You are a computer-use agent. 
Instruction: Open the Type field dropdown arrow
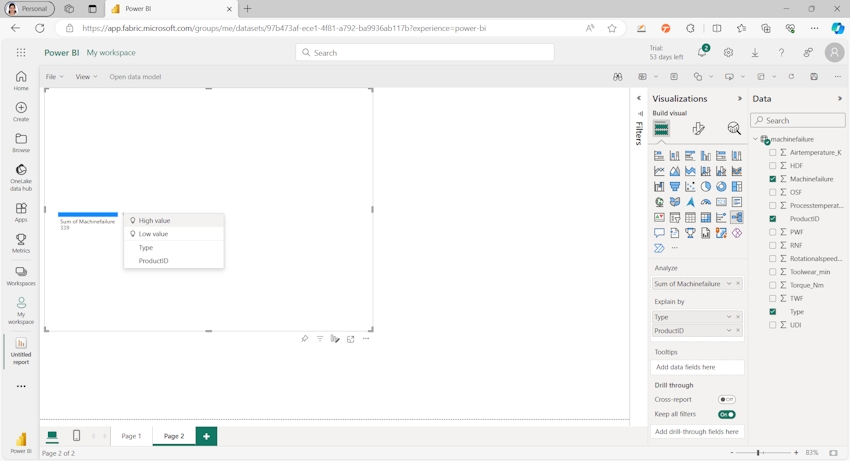(x=729, y=317)
